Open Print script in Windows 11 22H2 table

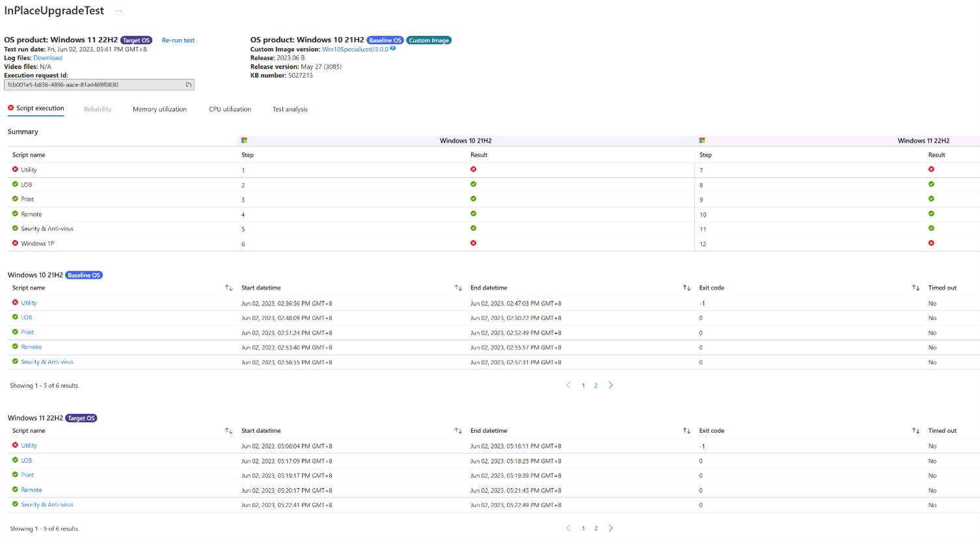tap(27, 475)
